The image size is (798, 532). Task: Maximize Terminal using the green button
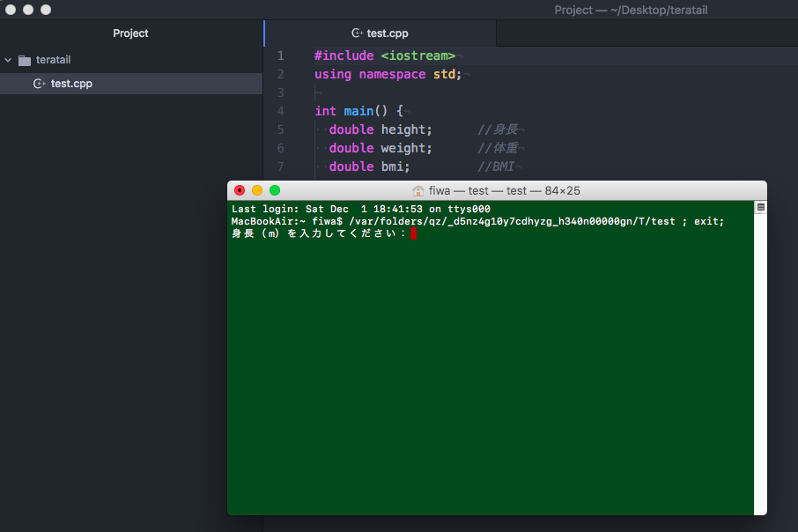point(275,190)
